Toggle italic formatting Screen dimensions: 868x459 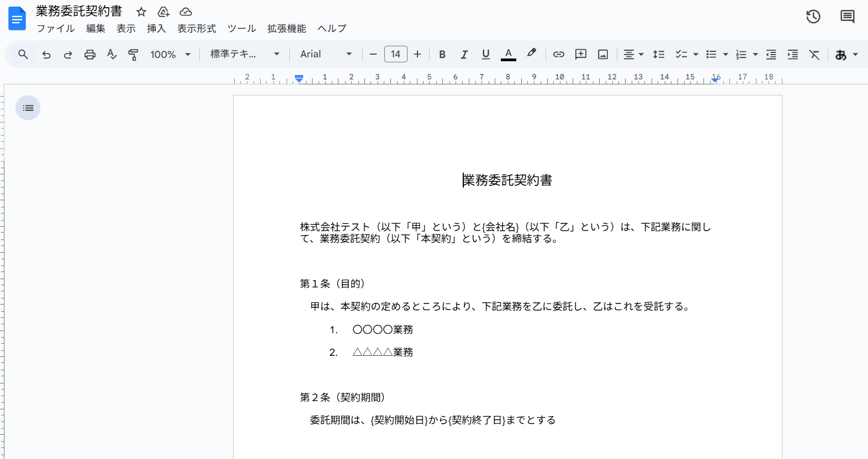464,55
